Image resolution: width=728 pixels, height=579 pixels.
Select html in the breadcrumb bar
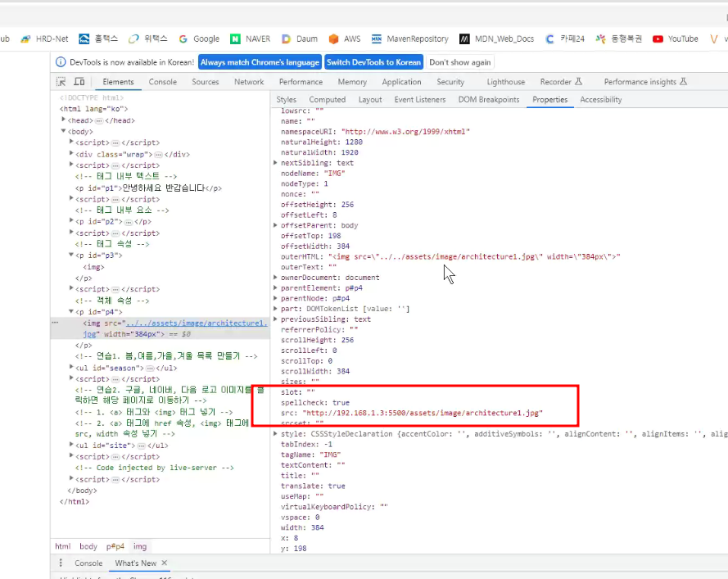coord(63,546)
